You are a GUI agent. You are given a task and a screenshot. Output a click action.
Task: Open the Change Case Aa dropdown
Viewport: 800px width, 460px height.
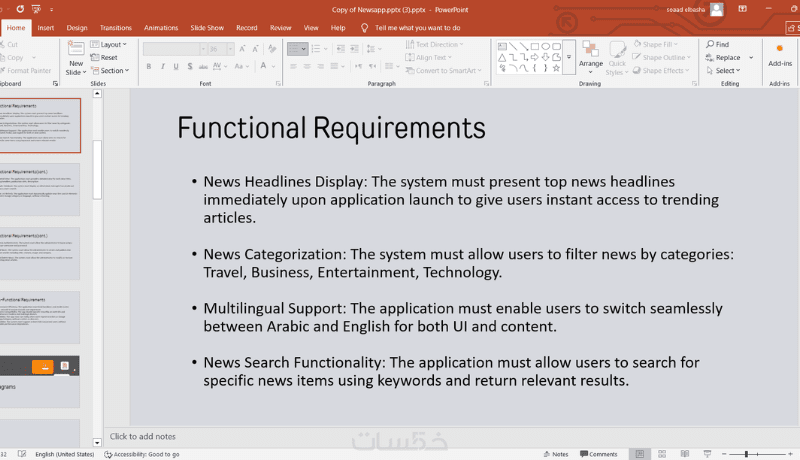click(x=241, y=66)
